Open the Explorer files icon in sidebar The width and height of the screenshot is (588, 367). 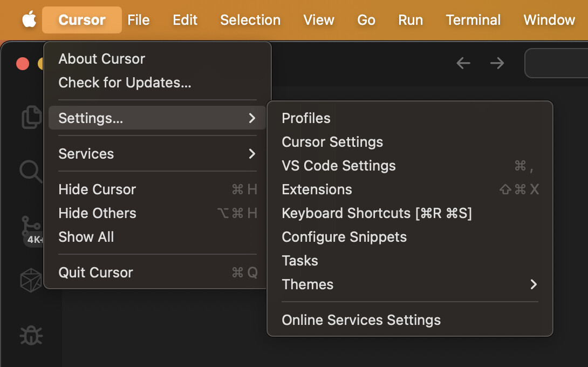31,117
